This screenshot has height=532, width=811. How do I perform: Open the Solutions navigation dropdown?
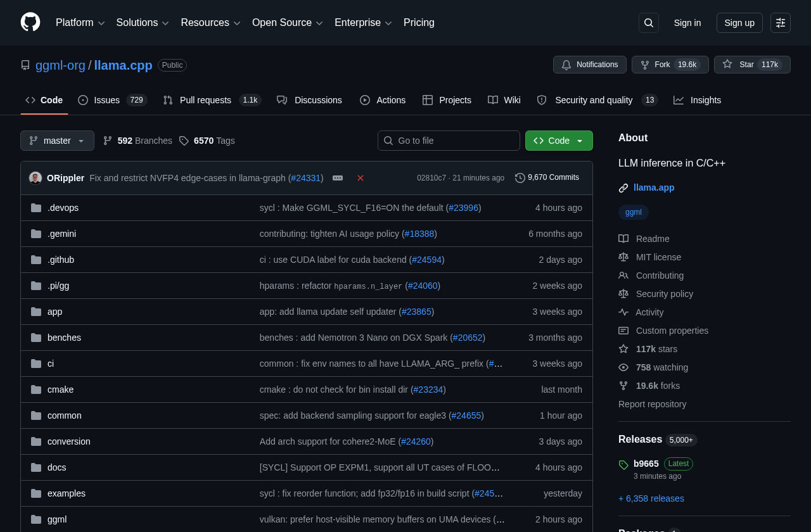[143, 23]
